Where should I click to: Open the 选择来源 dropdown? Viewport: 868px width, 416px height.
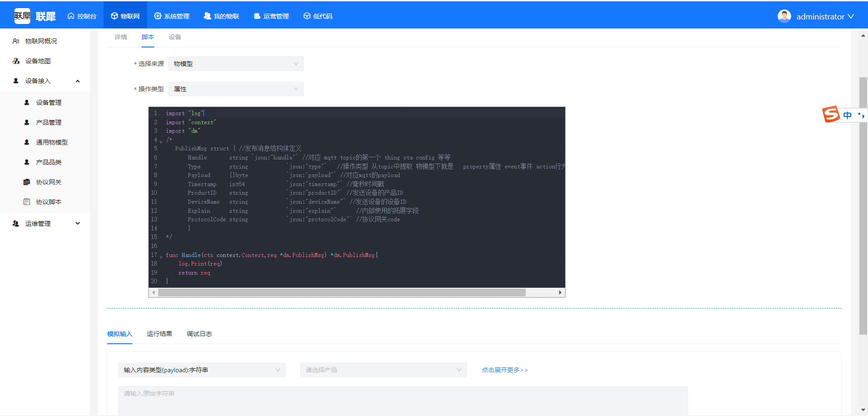click(236, 64)
